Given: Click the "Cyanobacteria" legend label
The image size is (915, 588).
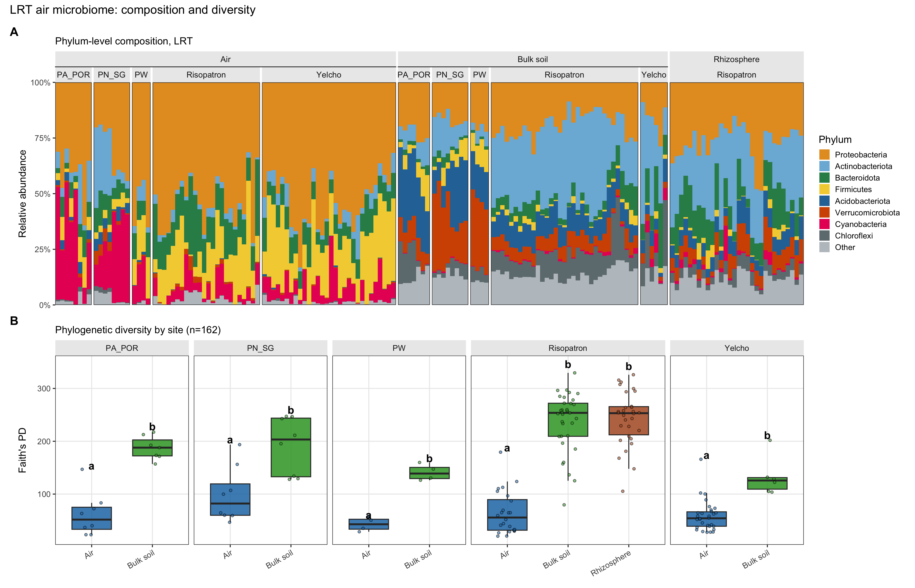Looking at the screenshot, I should pyautogui.click(x=860, y=224).
